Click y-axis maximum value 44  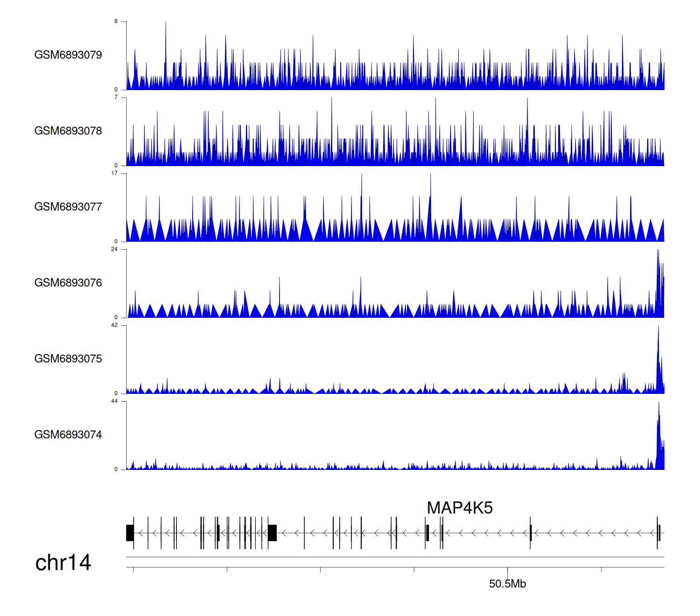pyautogui.click(x=114, y=401)
